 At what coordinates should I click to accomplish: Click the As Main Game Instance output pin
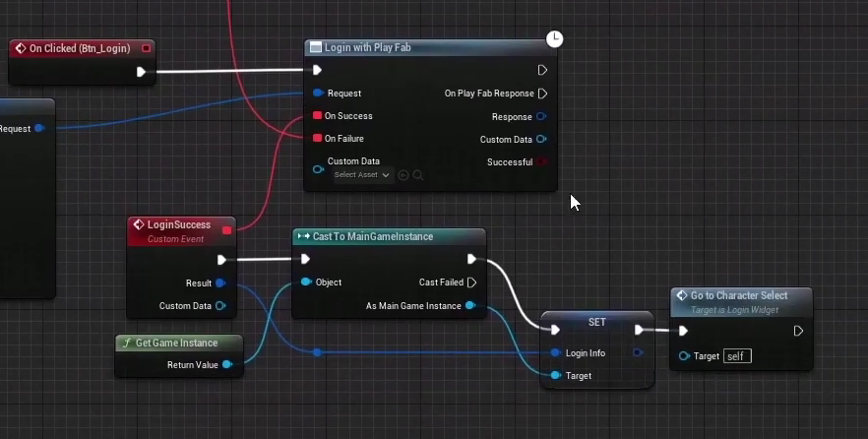[x=470, y=305]
